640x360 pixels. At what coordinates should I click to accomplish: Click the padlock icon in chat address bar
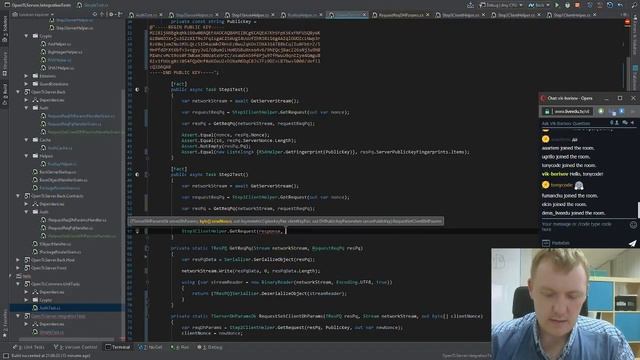pyautogui.click(x=547, y=111)
